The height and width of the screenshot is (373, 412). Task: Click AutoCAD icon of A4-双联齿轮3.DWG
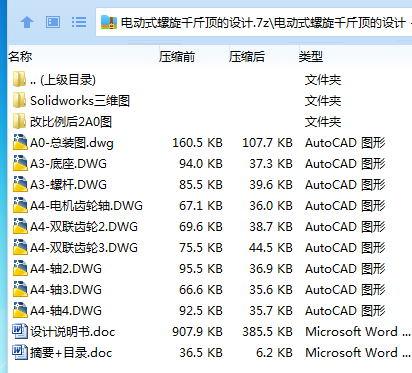[20, 247]
